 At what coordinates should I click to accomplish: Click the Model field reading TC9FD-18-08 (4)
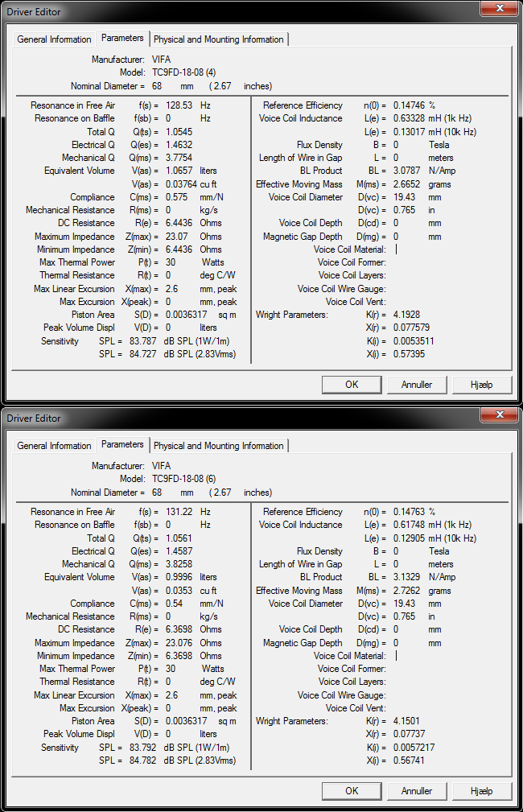point(183,72)
